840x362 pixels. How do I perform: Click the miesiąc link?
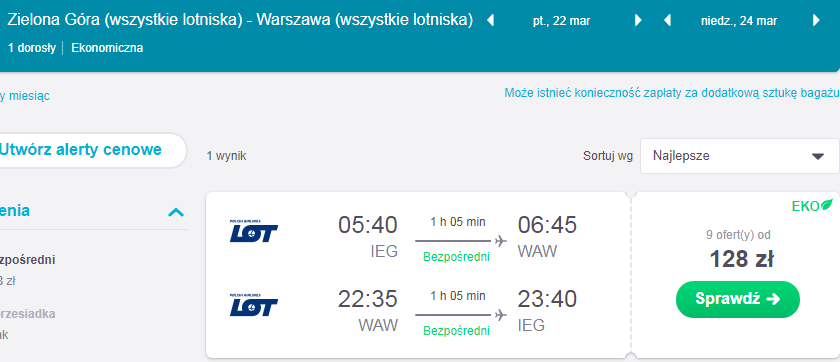(x=25, y=96)
